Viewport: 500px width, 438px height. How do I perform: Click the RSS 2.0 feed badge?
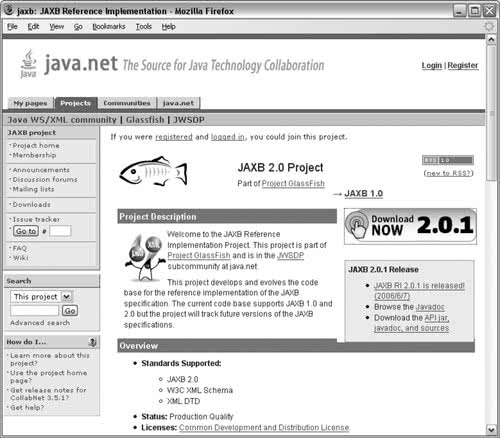448,160
